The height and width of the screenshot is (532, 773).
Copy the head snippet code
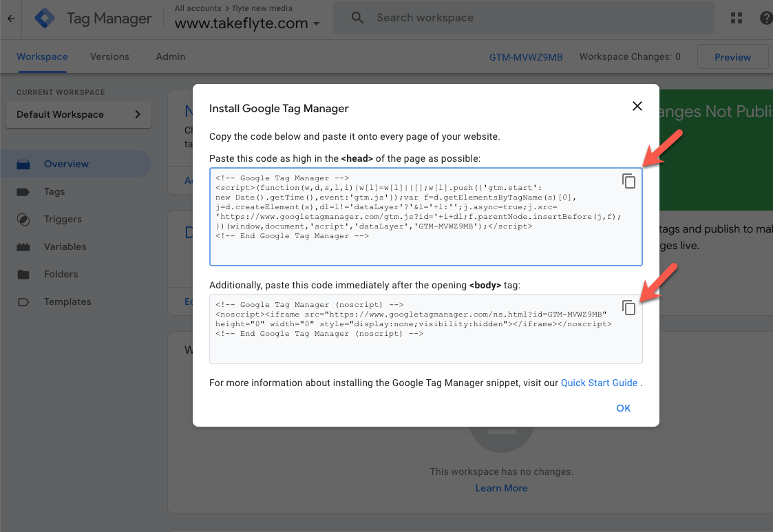[x=628, y=181]
